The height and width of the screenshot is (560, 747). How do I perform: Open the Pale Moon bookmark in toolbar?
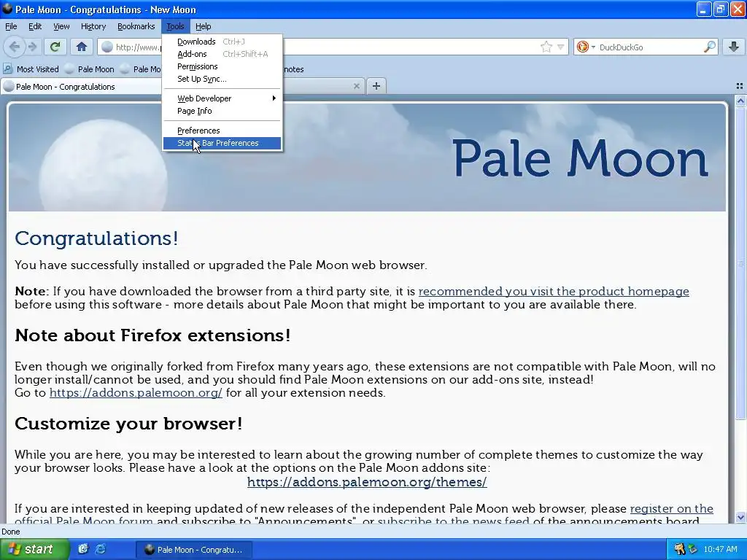coord(90,69)
